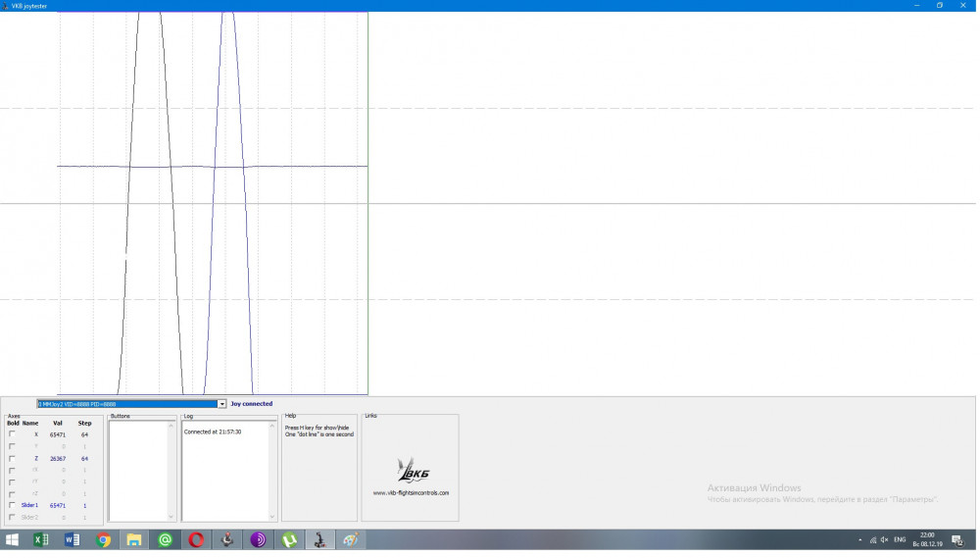Click the 'Joy connected' status text

pyautogui.click(x=252, y=404)
